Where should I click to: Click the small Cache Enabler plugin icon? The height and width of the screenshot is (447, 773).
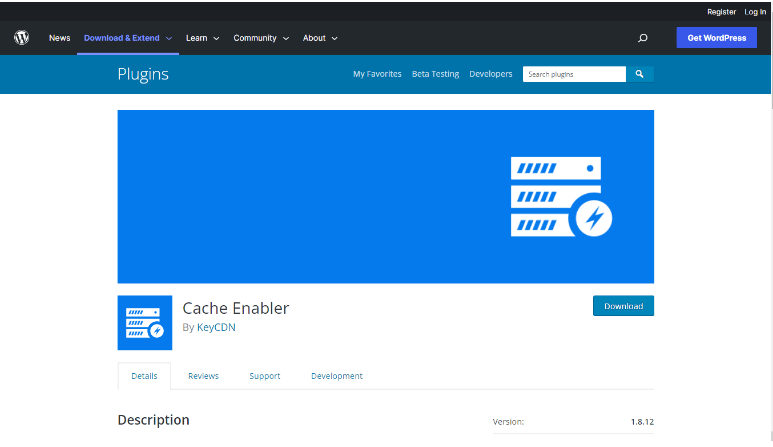(x=145, y=323)
